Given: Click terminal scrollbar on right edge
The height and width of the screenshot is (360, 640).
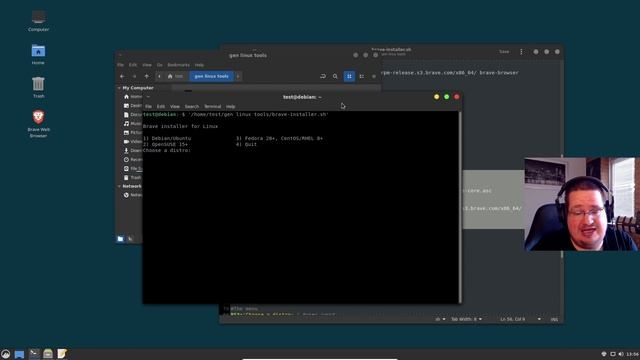Looking at the screenshot, I should click(460, 207).
